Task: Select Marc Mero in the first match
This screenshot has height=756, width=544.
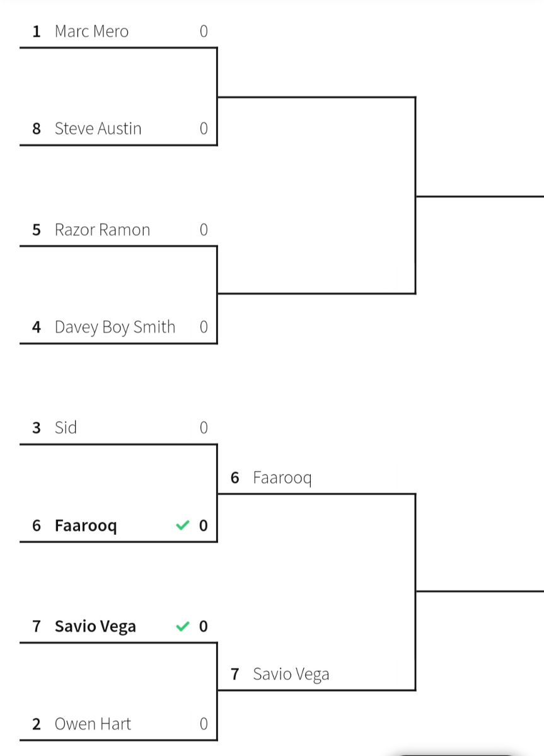Action: coord(119,31)
